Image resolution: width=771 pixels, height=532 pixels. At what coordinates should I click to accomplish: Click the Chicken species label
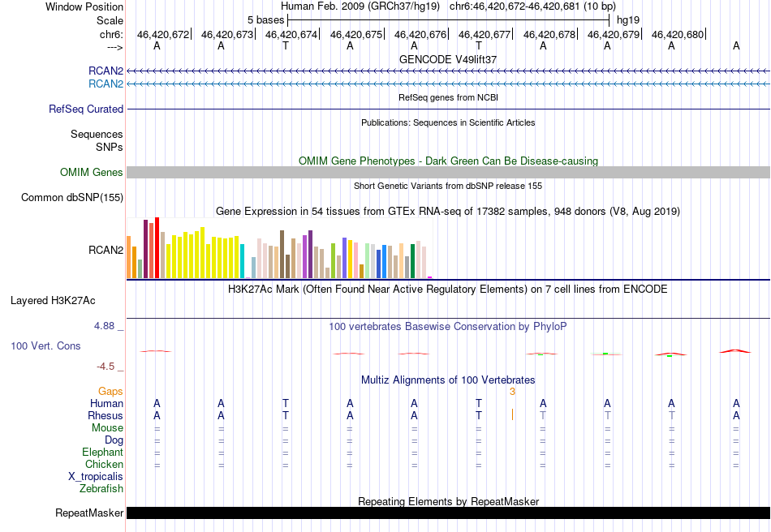click(x=104, y=464)
